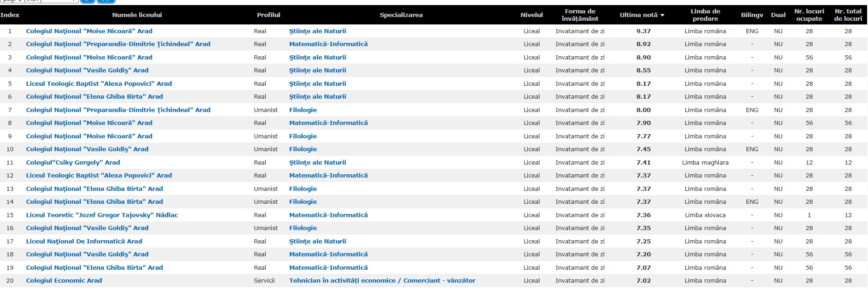
Task: Open Moise Nicoară school link in row 3
Action: (89, 57)
